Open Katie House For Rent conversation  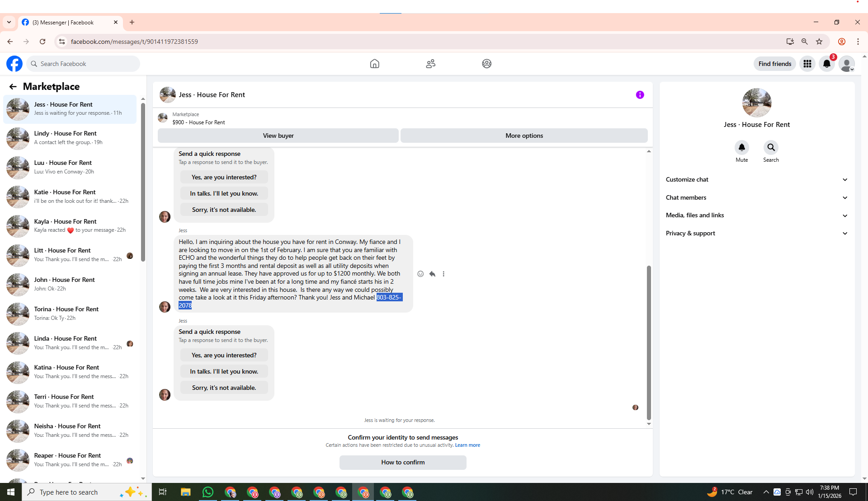70,197
